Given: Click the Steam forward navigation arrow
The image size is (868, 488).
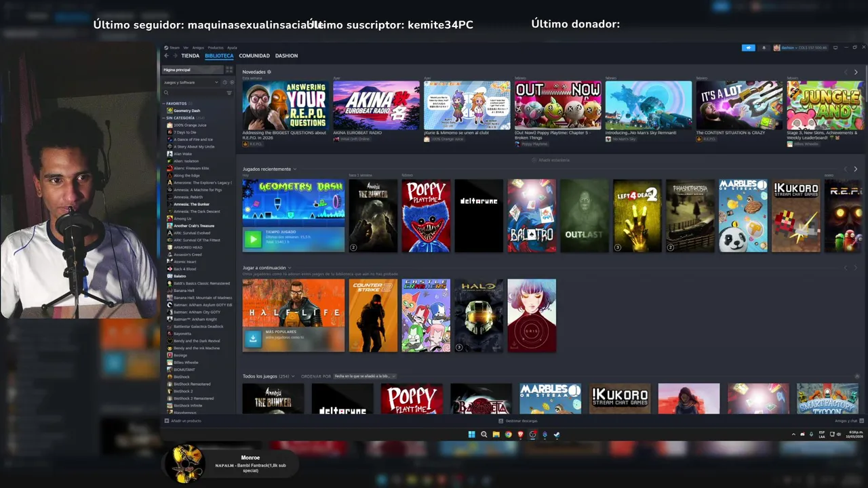Looking at the screenshot, I should tap(174, 56).
